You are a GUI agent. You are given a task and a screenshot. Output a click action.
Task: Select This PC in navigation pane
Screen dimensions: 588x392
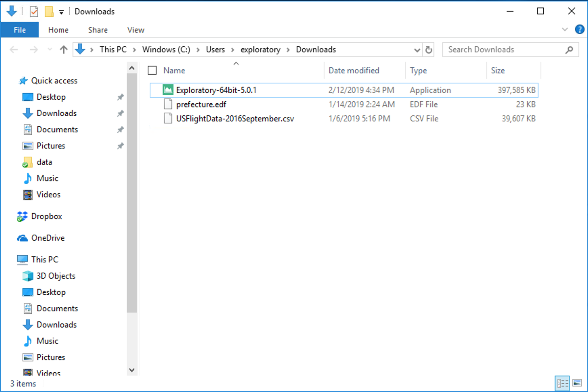pyautogui.click(x=45, y=259)
